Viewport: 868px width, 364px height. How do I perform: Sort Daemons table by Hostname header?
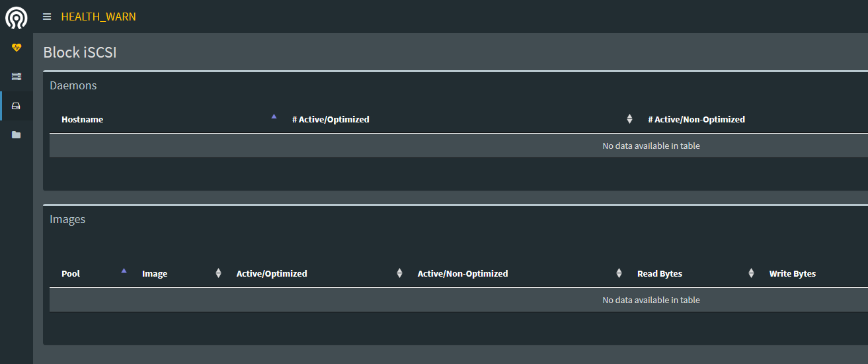82,120
